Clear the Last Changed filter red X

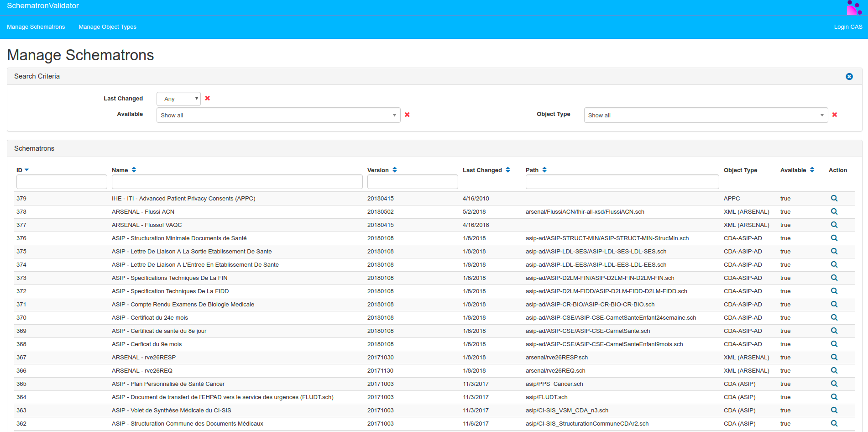(x=208, y=98)
